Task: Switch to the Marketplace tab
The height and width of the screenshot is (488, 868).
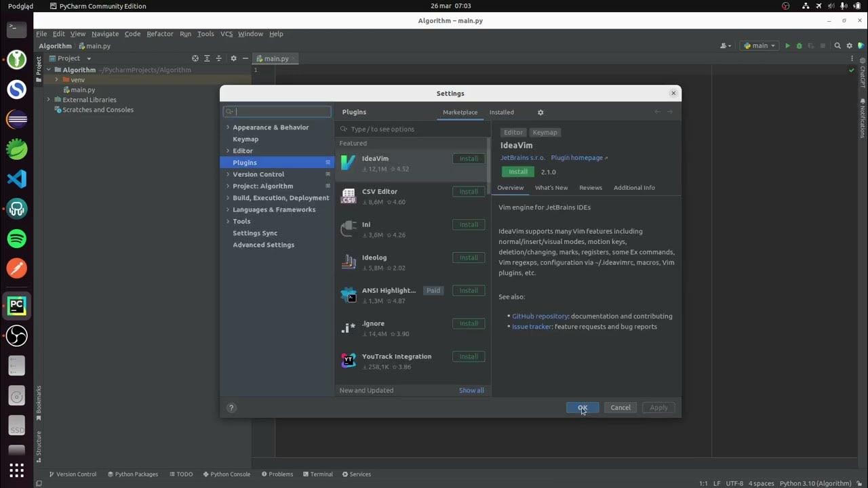Action: click(x=460, y=113)
